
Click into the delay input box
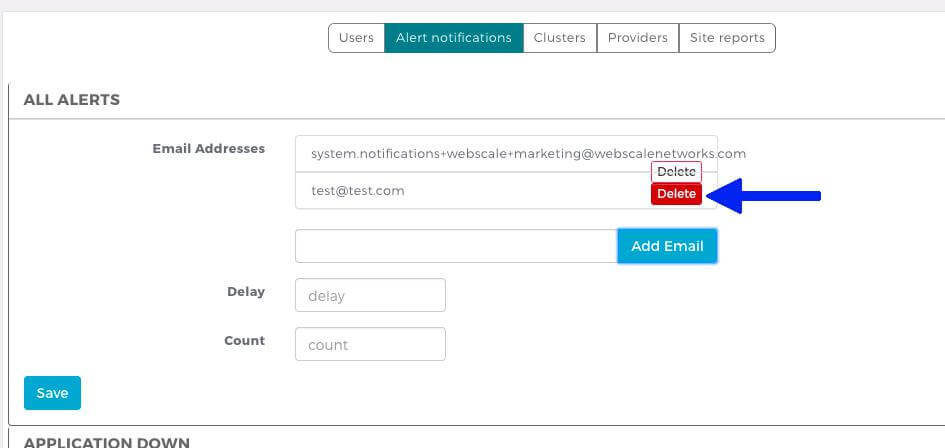pyautogui.click(x=370, y=296)
